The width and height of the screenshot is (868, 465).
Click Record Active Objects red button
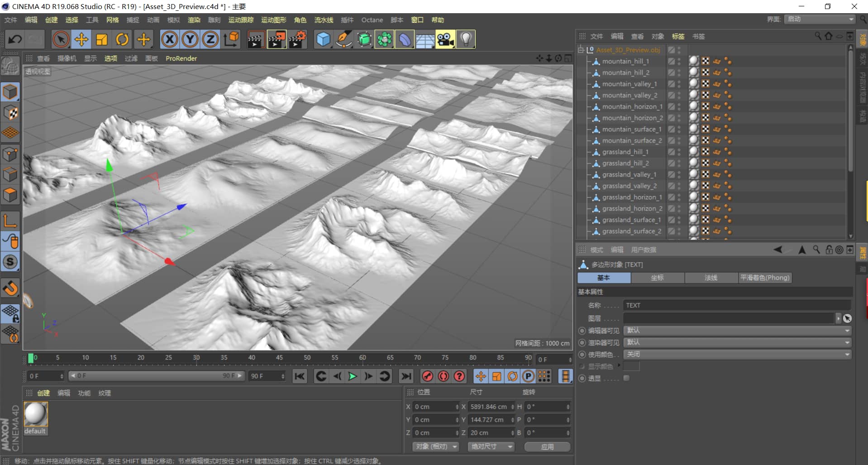click(427, 376)
